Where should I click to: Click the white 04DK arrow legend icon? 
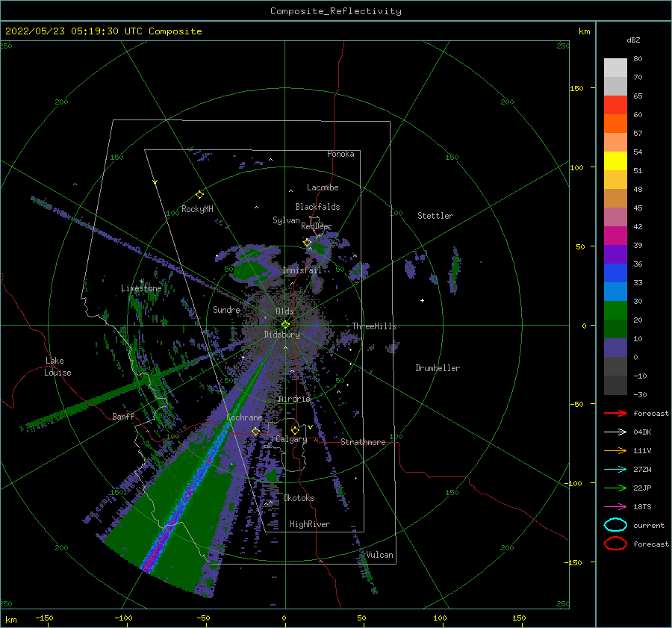tap(615, 432)
